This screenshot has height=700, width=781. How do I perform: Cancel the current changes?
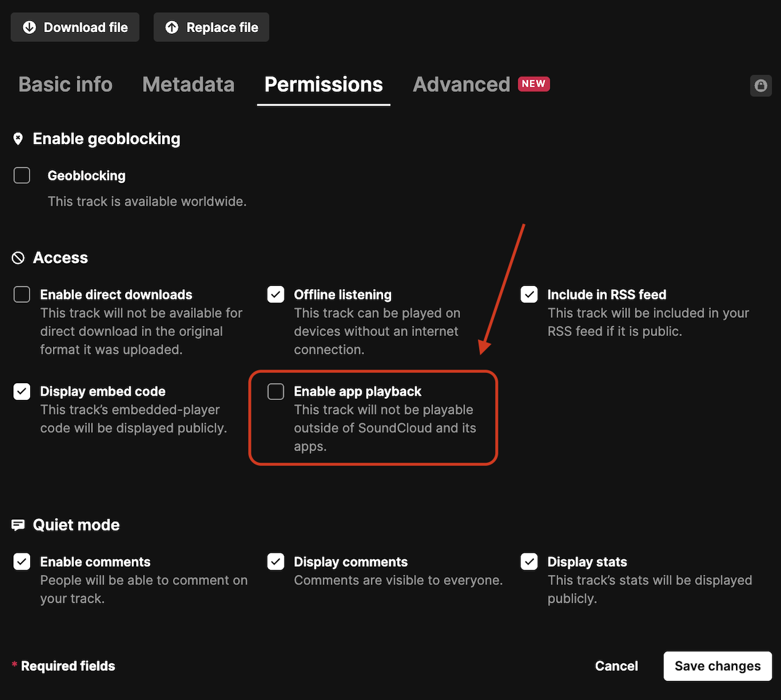click(x=616, y=666)
